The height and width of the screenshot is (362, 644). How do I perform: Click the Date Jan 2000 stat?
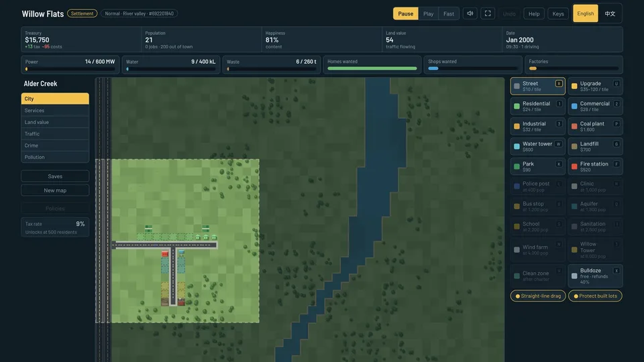(x=563, y=40)
